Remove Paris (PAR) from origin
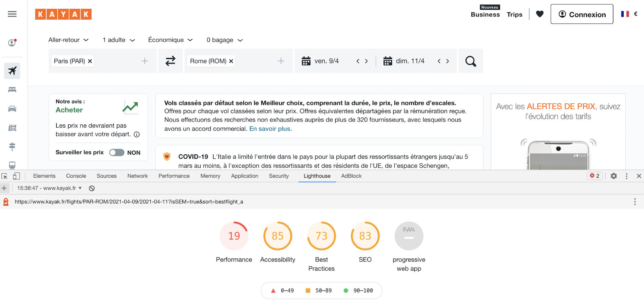This screenshot has height=305, width=644. coord(90,61)
